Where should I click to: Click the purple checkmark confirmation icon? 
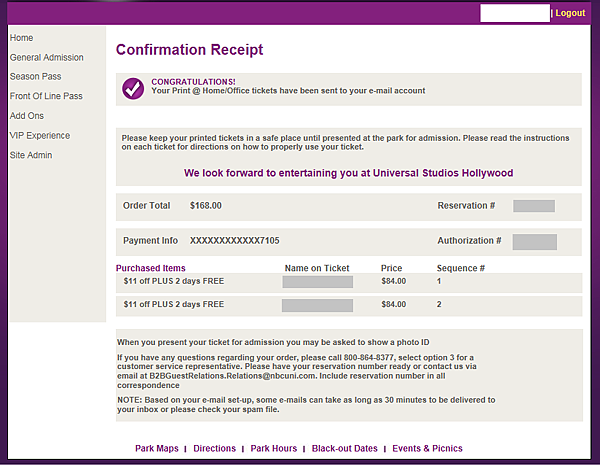tap(133, 88)
